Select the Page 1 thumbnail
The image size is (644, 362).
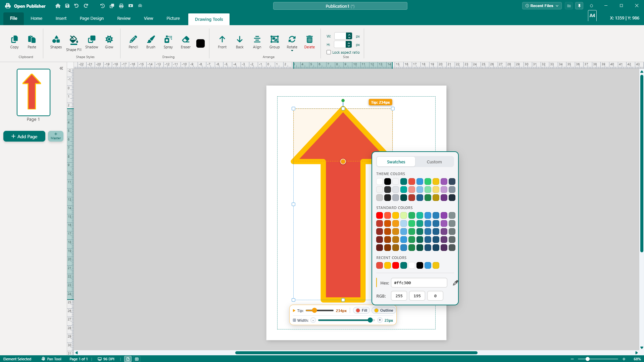coord(34,92)
